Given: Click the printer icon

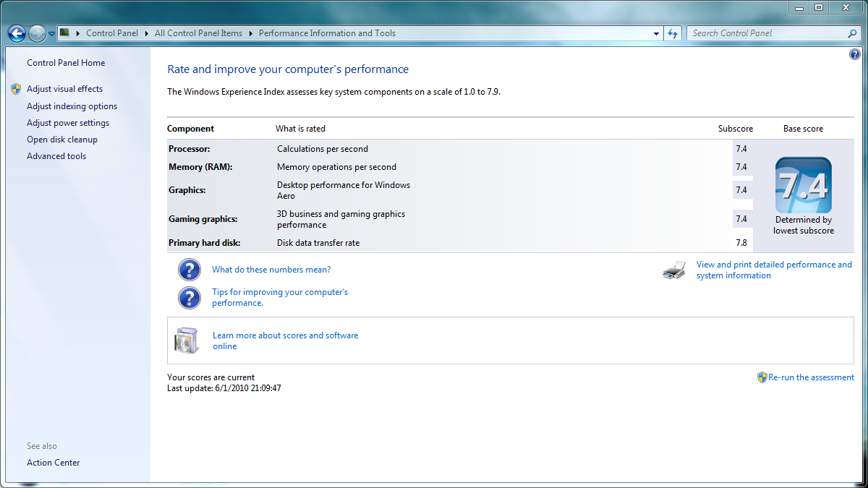Looking at the screenshot, I should [674, 270].
